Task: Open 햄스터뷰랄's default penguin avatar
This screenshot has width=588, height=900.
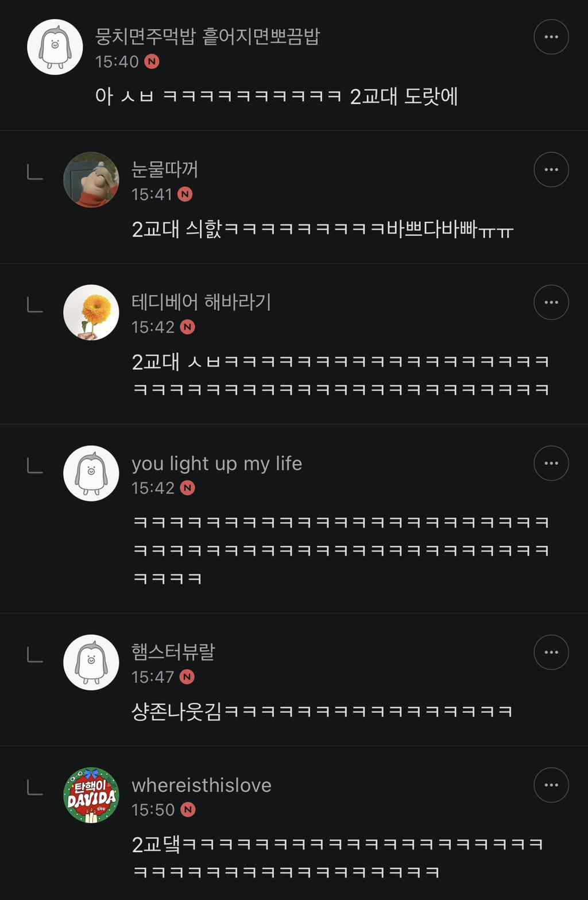Action: [91, 662]
